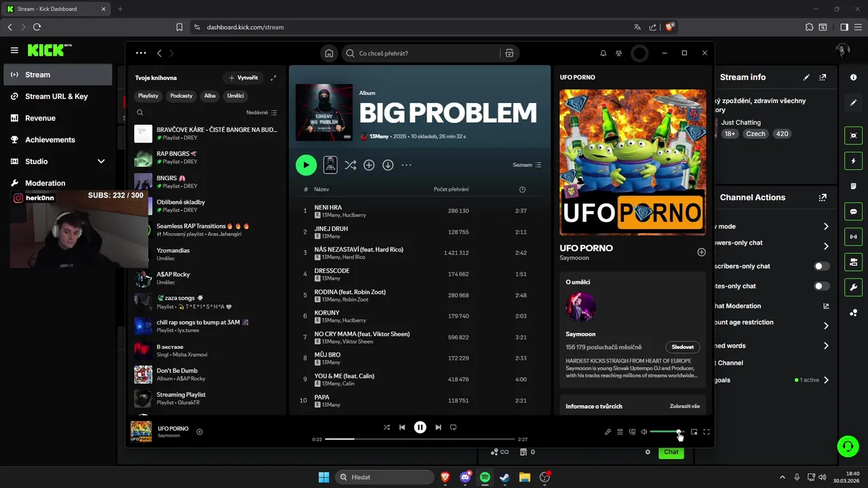Open the wrench tools icon in Kick rail
This screenshot has height=488, width=868.
[854, 287]
